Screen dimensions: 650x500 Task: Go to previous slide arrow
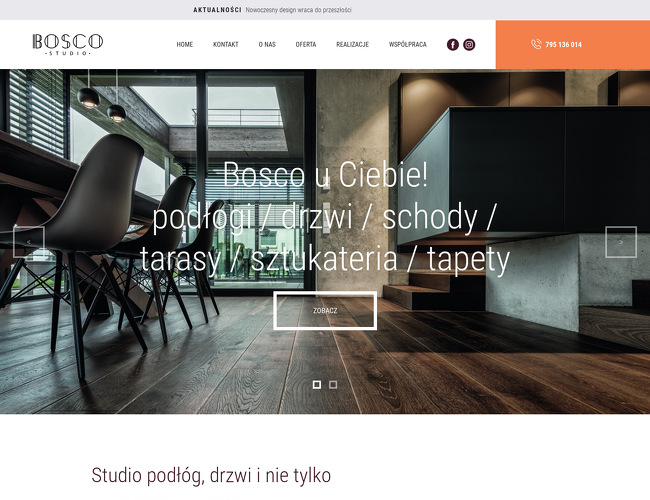(x=29, y=242)
